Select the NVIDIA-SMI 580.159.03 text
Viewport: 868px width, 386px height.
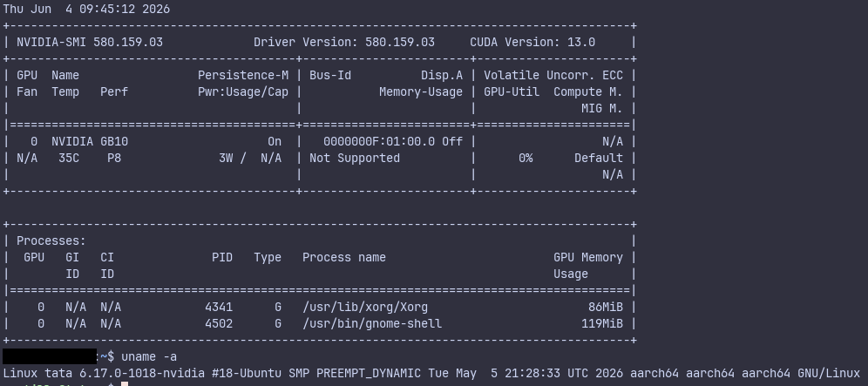[90, 42]
